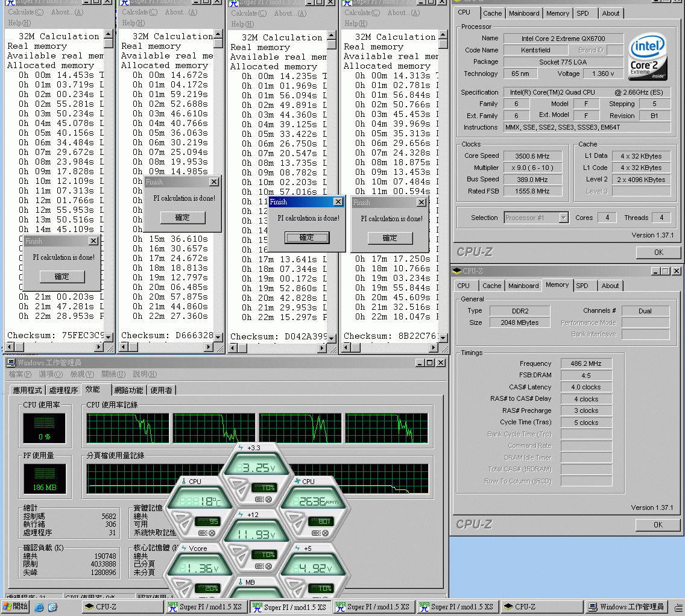Click the Start button on the taskbar

tap(15, 606)
